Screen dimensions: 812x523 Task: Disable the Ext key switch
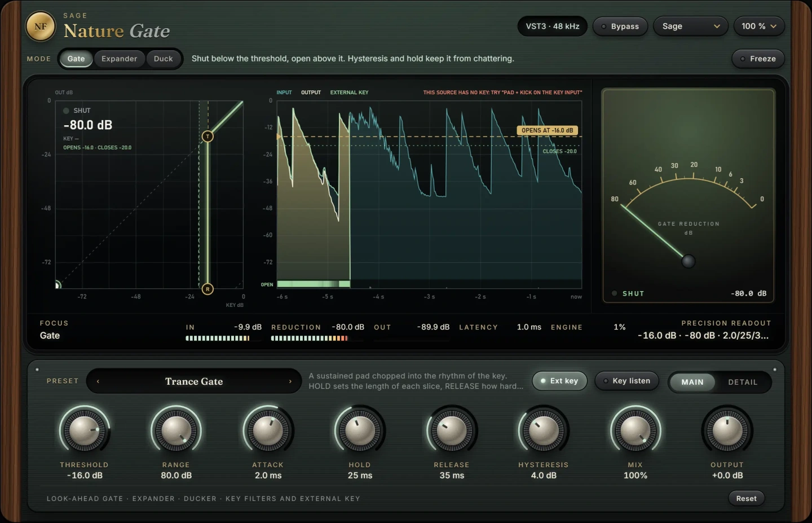pos(559,381)
